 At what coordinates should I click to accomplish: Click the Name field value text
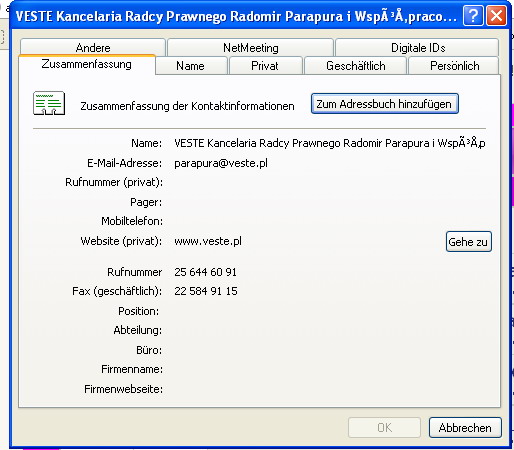tap(330, 143)
